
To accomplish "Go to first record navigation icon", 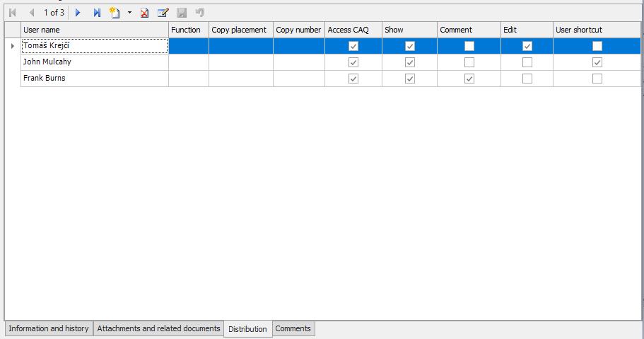I will coord(13,13).
